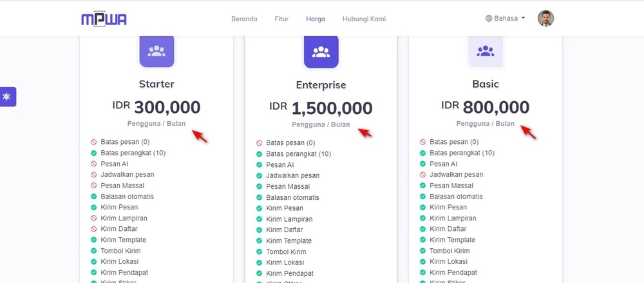The height and width of the screenshot is (283, 644).
Task: Click Starter's Kirim Lampiran blocked icon
Action: [93, 218]
